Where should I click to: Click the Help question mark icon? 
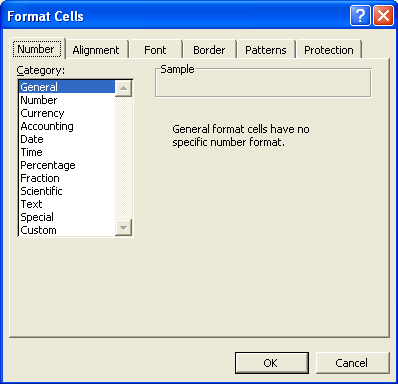click(360, 16)
